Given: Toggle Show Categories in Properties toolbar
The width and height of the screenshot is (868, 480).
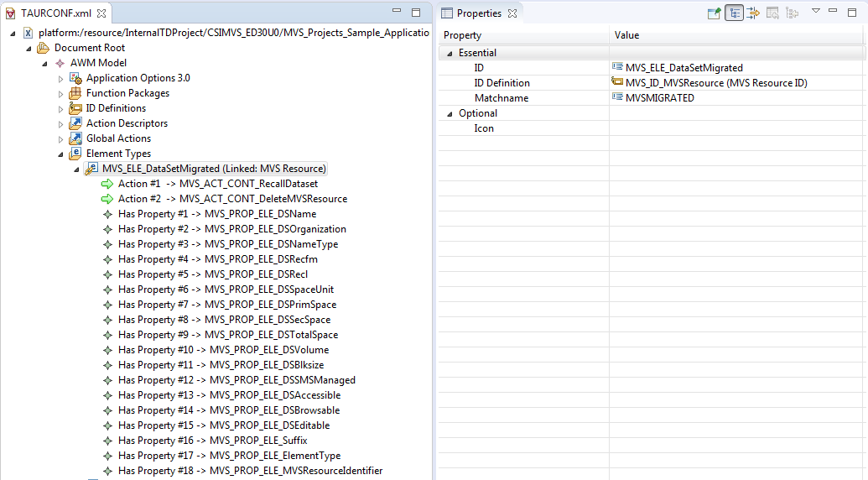Looking at the screenshot, I should [x=734, y=13].
